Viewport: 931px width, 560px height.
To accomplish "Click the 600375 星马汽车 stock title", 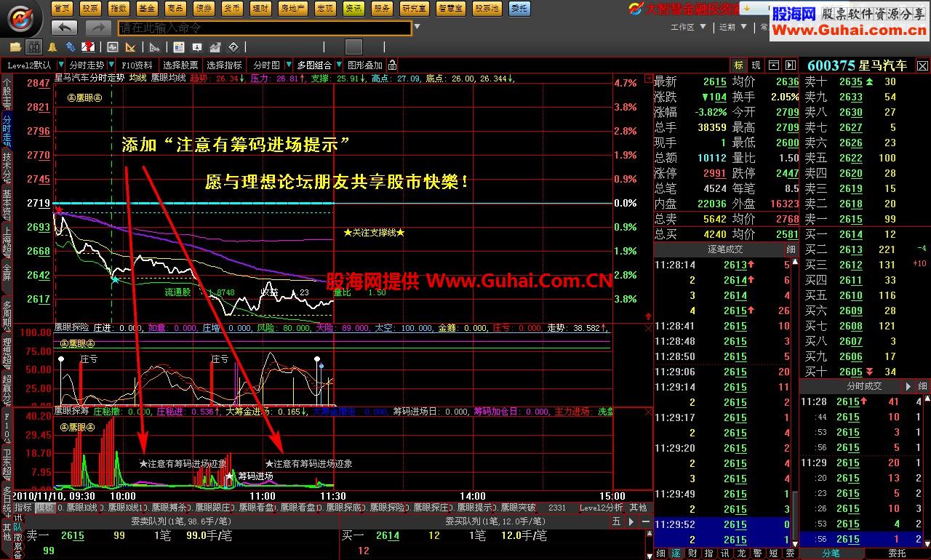I will [x=858, y=65].
